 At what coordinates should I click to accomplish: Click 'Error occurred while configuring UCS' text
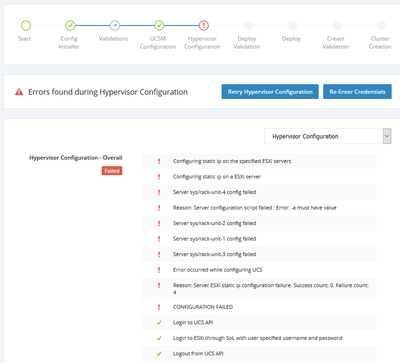[x=217, y=270]
